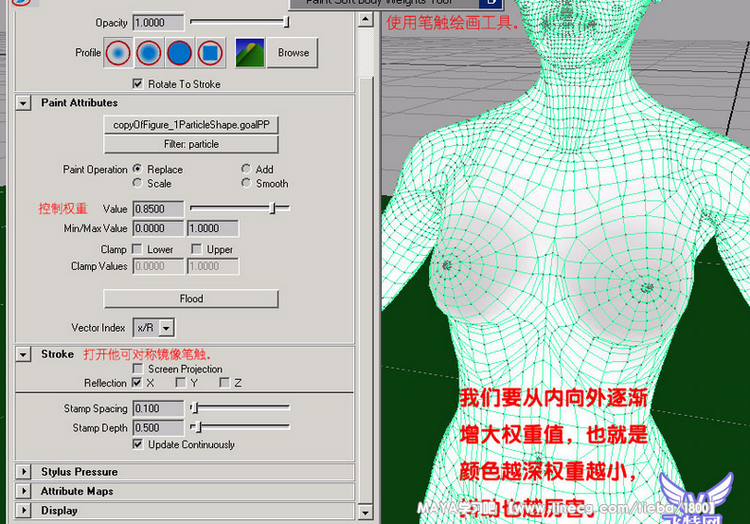Screen dimensions: 750x524
Task: Click the upper Clamp Values field
Action: tap(213, 266)
